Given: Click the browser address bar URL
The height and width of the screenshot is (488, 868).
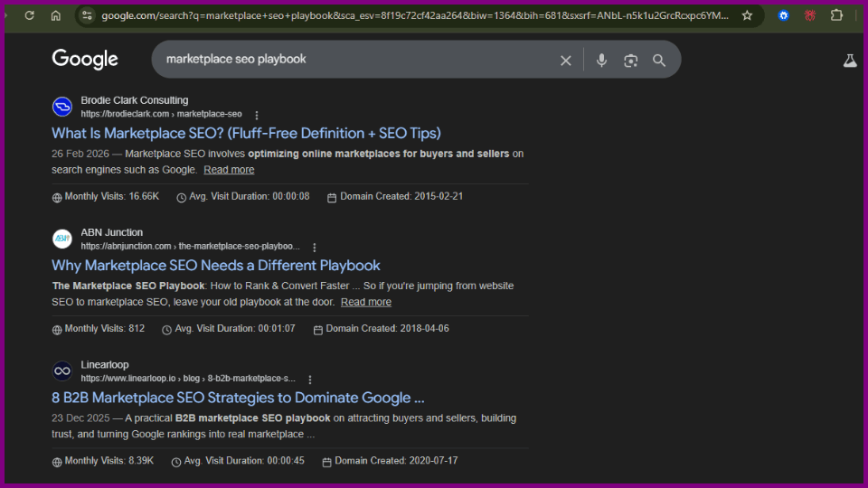Looking at the screenshot, I should click(415, 15).
